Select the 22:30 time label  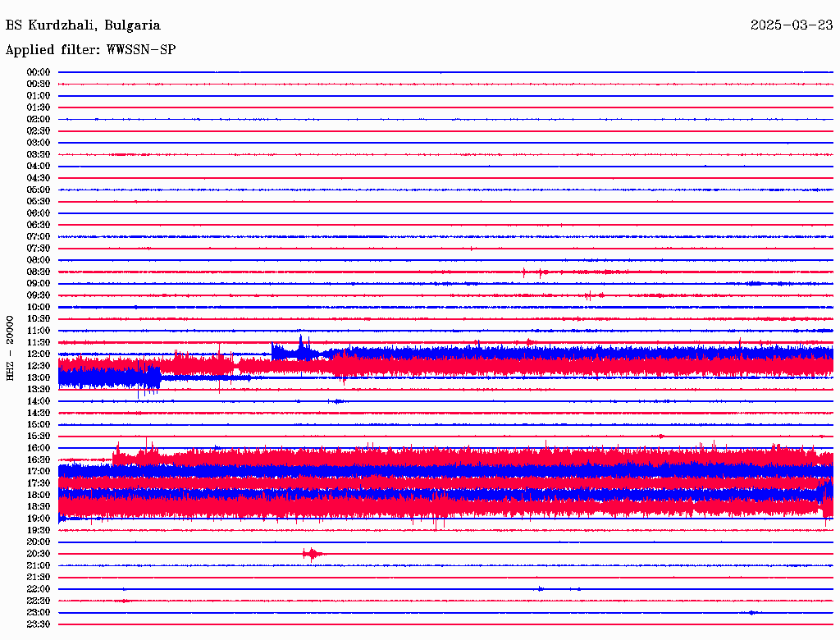tap(39, 601)
